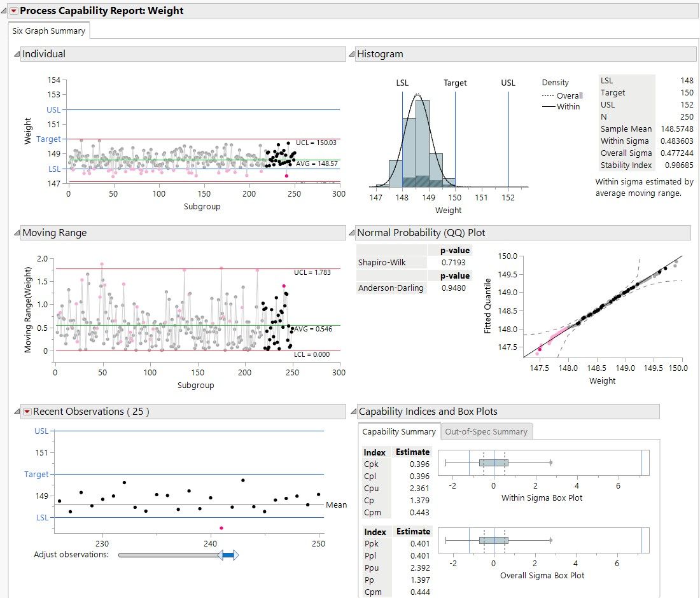Collapse the Recent Observations section

[17, 412]
